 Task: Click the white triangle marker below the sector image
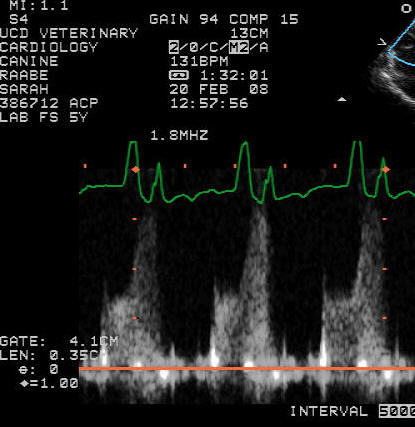tap(342, 99)
